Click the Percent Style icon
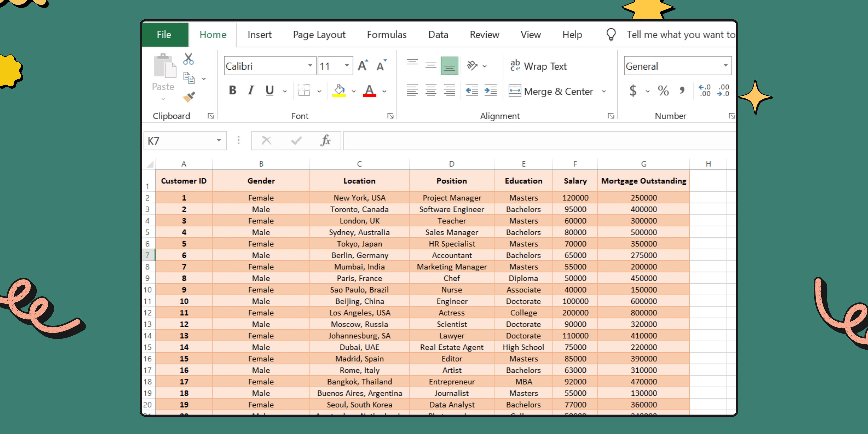Viewport: 868px width, 434px height. point(663,91)
